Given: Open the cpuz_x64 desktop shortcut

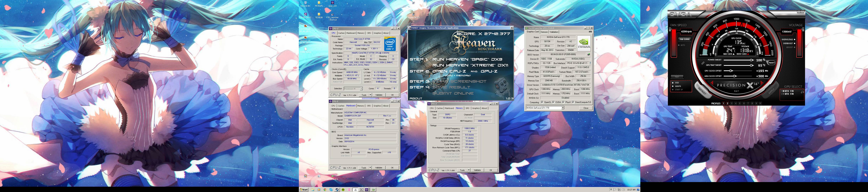Looking at the screenshot, I should click(x=332, y=4).
